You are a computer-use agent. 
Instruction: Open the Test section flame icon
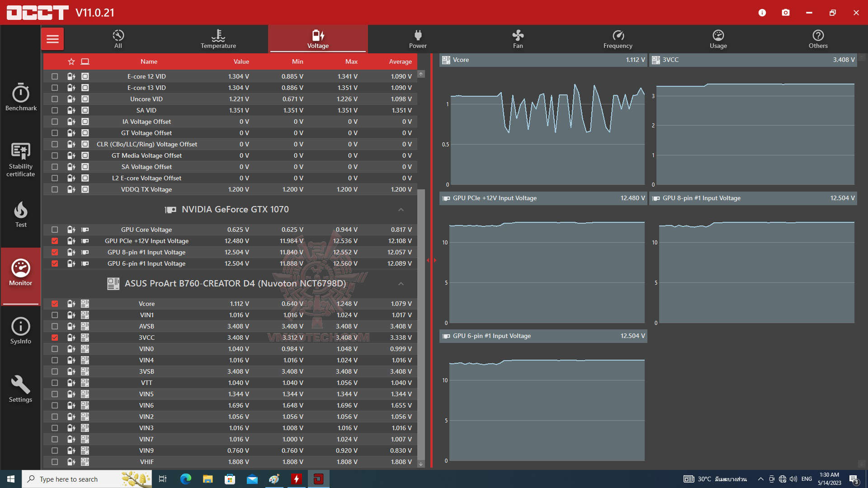(x=21, y=214)
